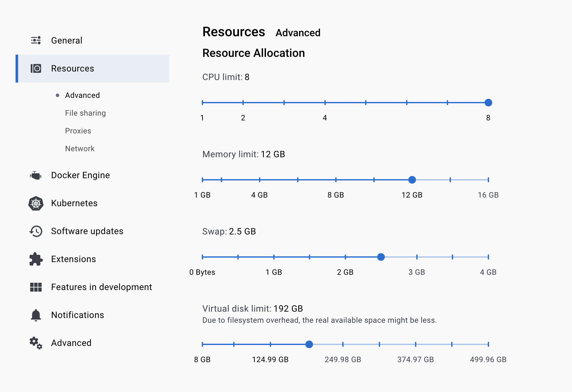Click the Extensions puzzle piece icon
This screenshot has width=572, height=392.
click(x=36, y=259)
